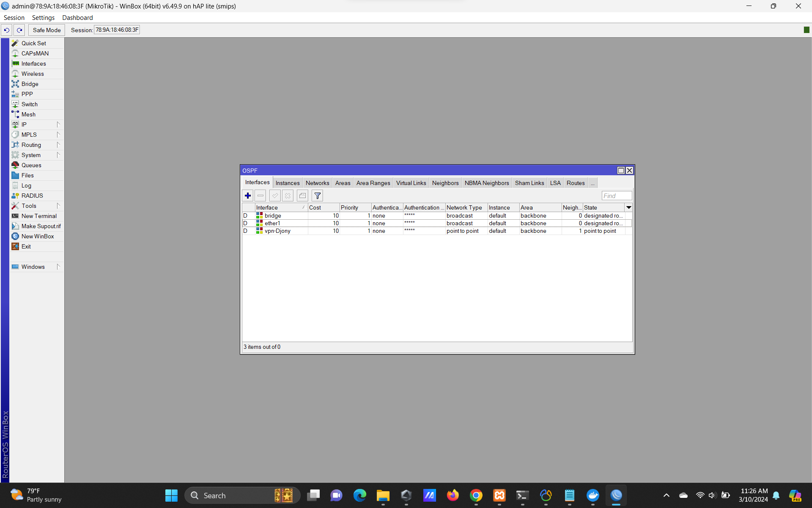Open RADIUS settings in sidebar
This screenshot has width=812, height=508.
[37, 196]
